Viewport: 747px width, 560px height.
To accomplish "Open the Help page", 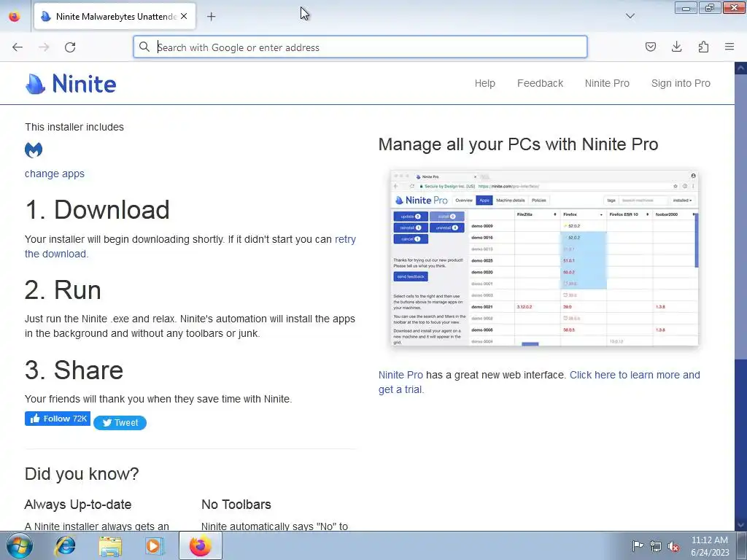I will point(484,83).
